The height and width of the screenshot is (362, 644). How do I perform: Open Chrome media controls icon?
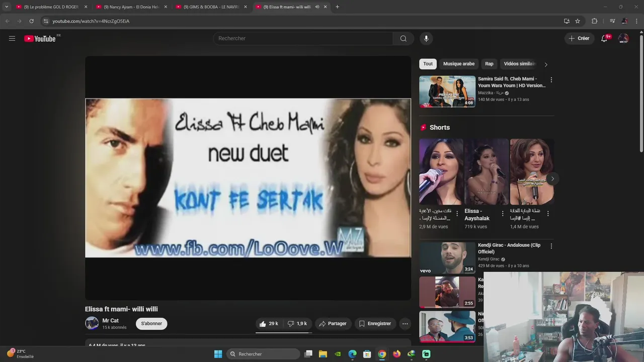pyautogui.click(x=612, y=21)
